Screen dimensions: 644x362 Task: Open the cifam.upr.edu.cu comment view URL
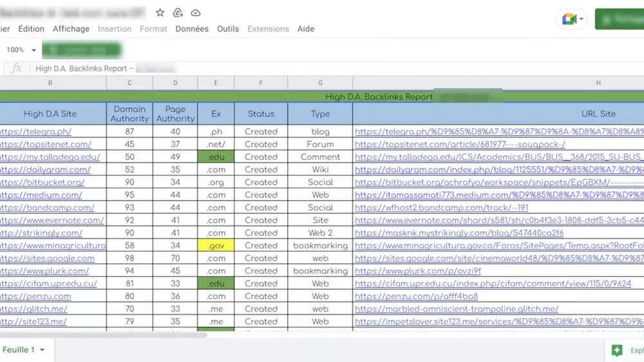tap(493, 283)
